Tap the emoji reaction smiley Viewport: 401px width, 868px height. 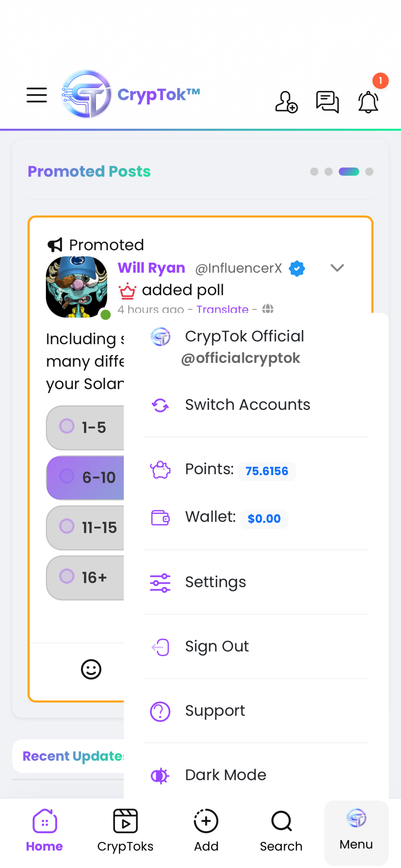click(91, 669)
